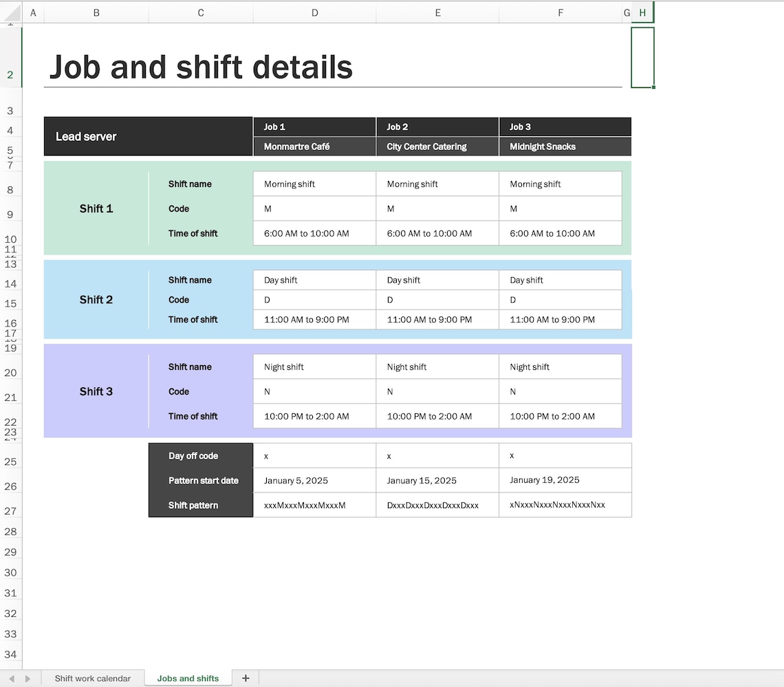
Task: Click the plus icon to add a new sheet
Action: pos(246,678)
